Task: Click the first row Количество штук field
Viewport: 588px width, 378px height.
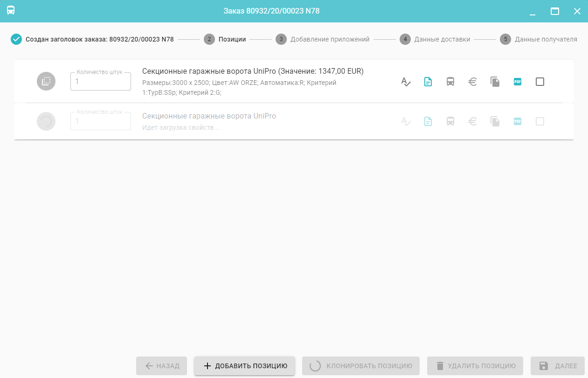Action: (x=101, y=82)
